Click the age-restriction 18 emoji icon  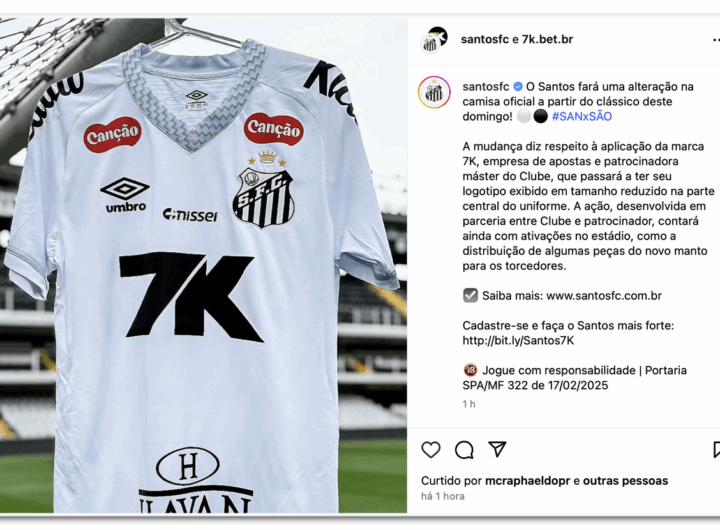click(x=470, y=370)
